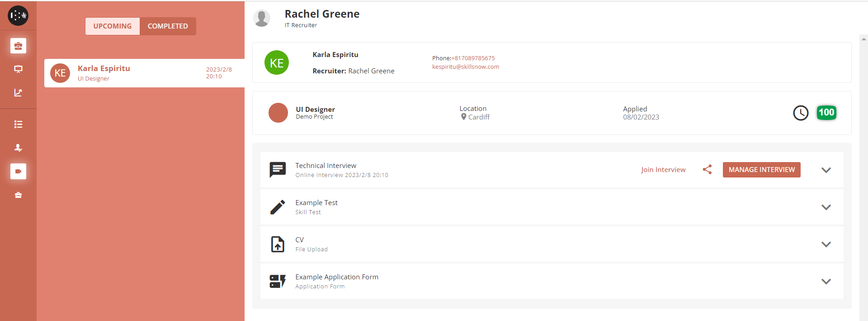This screenshot has height=321, width=868.
Task: Click the Join Interview link
Action: click(663, 170)
